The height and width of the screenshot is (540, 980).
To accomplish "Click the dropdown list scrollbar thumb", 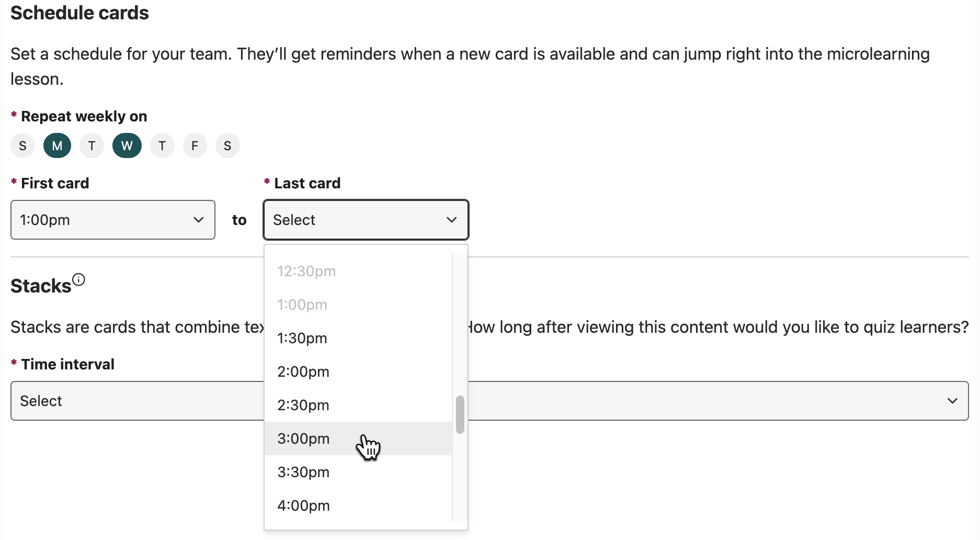I will (460, 414).
